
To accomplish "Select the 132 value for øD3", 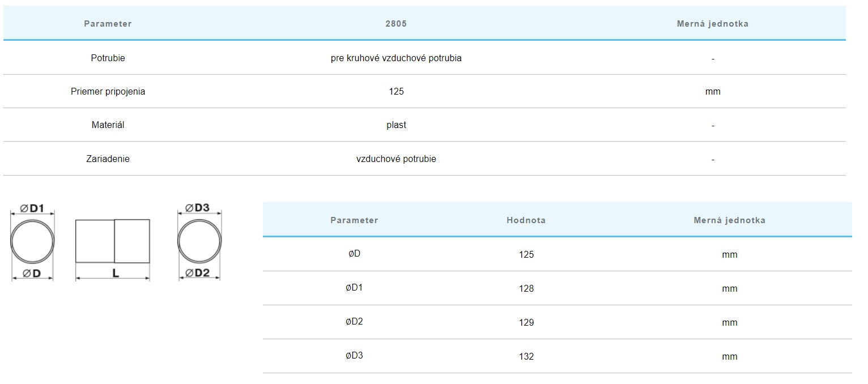I will (x=526, y=356).
